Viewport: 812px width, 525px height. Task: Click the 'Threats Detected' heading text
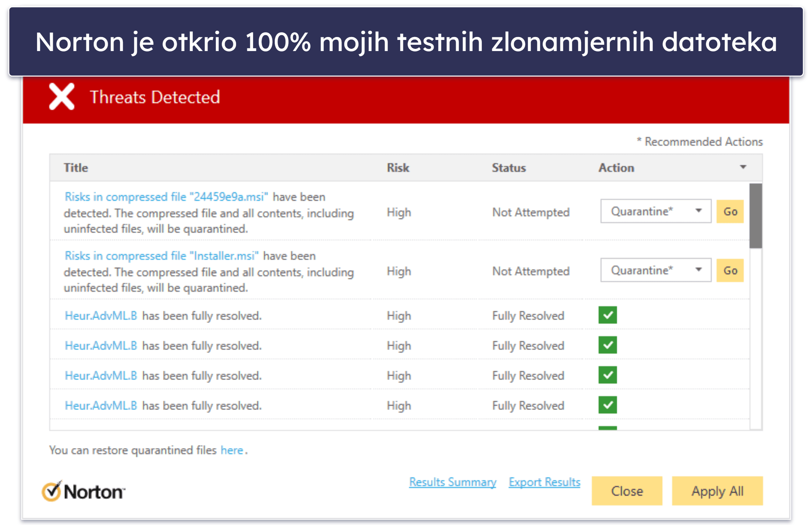click(155, 97)
